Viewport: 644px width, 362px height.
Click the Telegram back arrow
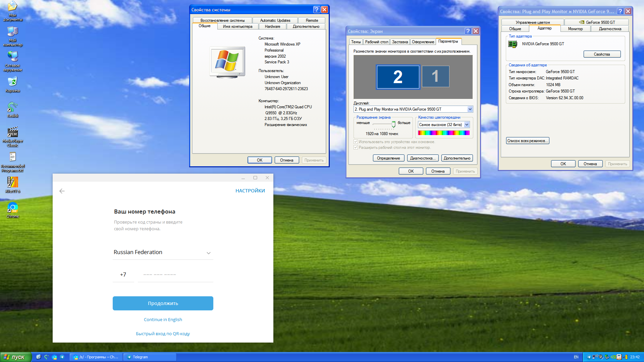pos(62,191)
